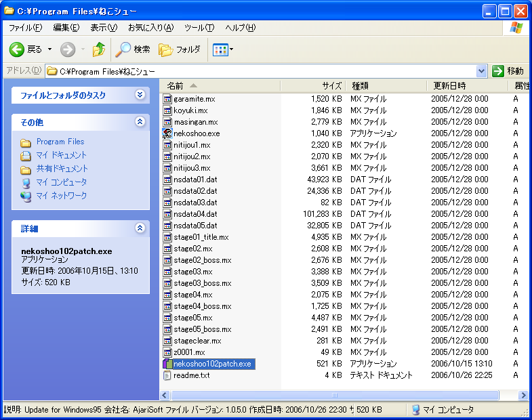Click the green Back arrow button
This screenshot has width=532, height=420.
click(x=17, y=49)
